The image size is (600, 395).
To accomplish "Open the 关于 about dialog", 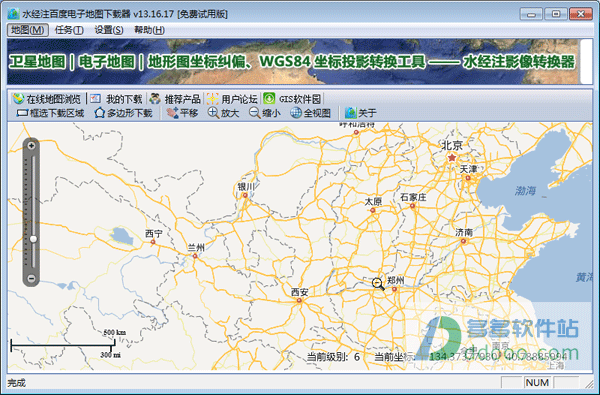I will click(x=360, y=113).
